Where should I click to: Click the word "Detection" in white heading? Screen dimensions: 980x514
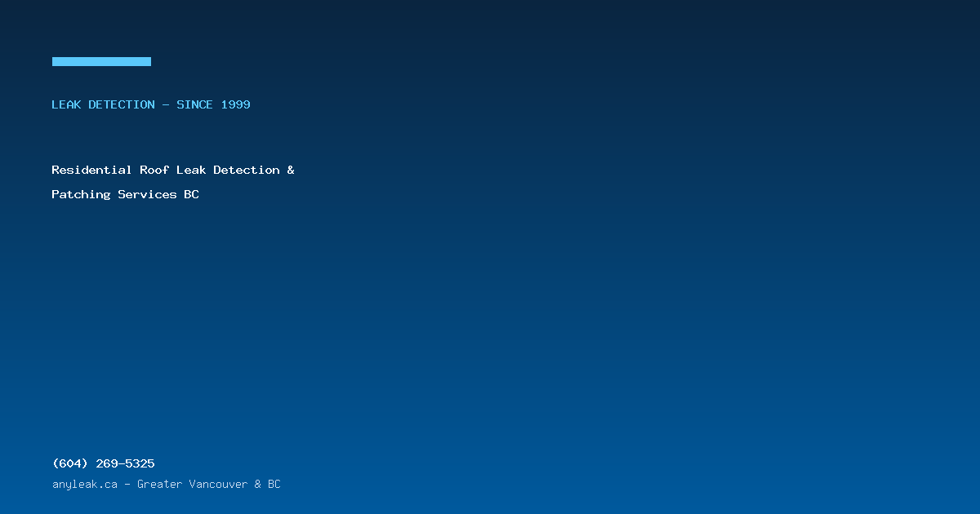coord(247,170)
